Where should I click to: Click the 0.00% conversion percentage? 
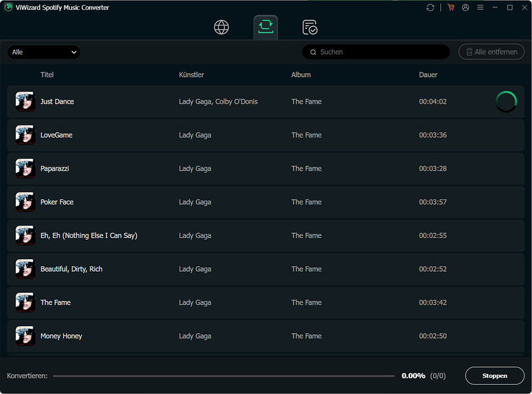[413, 375]
